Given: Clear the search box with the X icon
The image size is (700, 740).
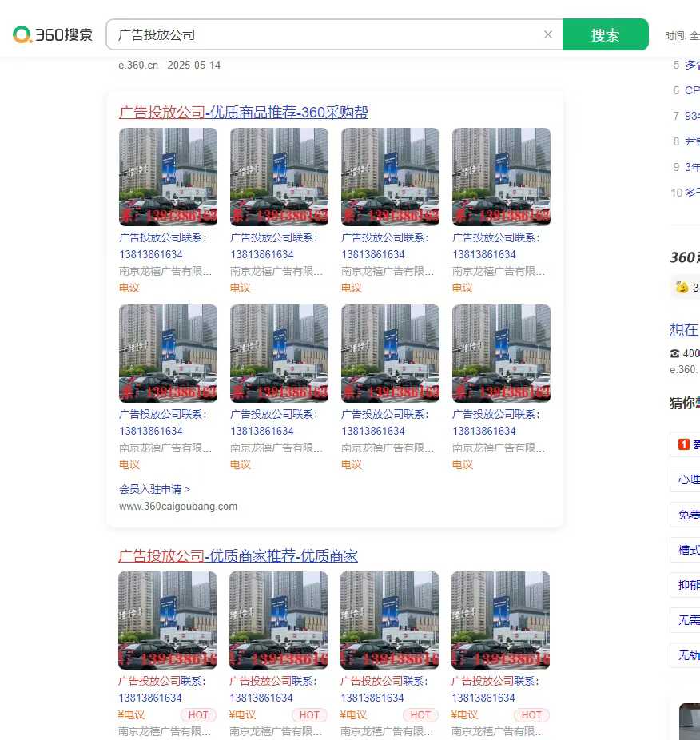Looking at the screenshot, I should click(x=548, y=34).
